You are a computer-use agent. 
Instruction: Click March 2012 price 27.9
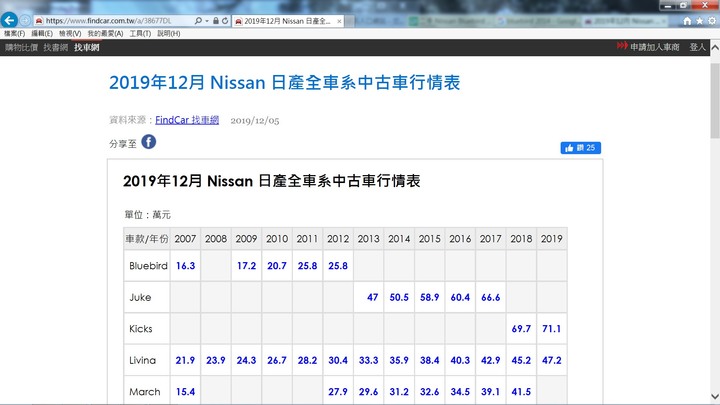(x=338, y=392)
